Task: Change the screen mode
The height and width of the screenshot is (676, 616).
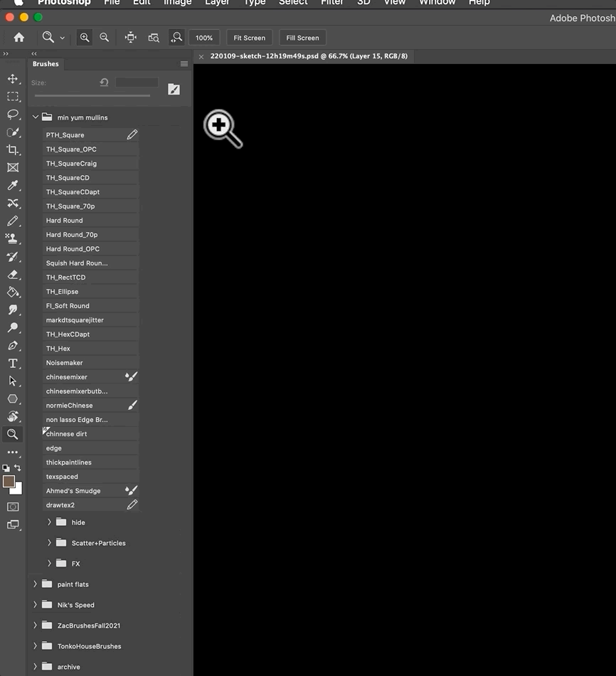Action: 13,524
